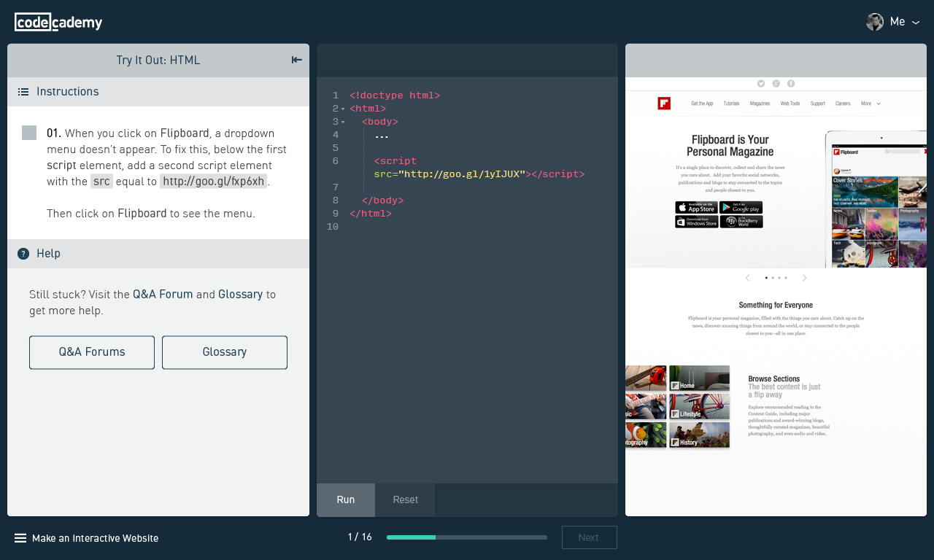The height and width of the screenshot is (560, 934).
Task: Click the Google Play badge
Action: [741, 208]
